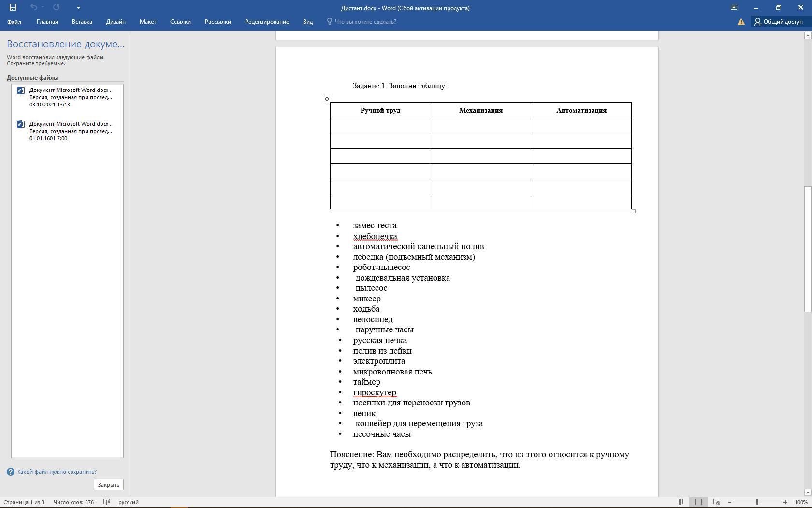Switch to the Вставка ribbon tab
This screenshot has height=508, width=812.
[82, 22]
